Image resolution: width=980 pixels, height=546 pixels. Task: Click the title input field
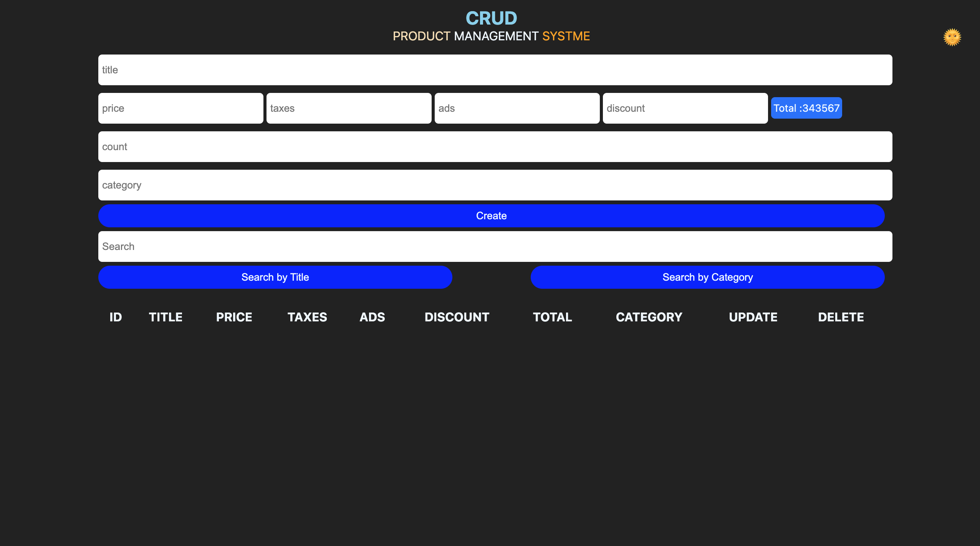point(495,70)
